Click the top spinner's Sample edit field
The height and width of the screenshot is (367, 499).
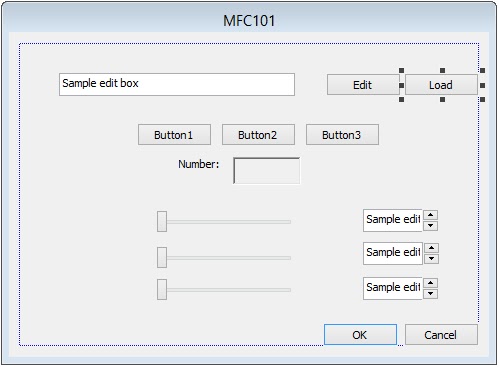pyautogui.click(x=393, y=220)
